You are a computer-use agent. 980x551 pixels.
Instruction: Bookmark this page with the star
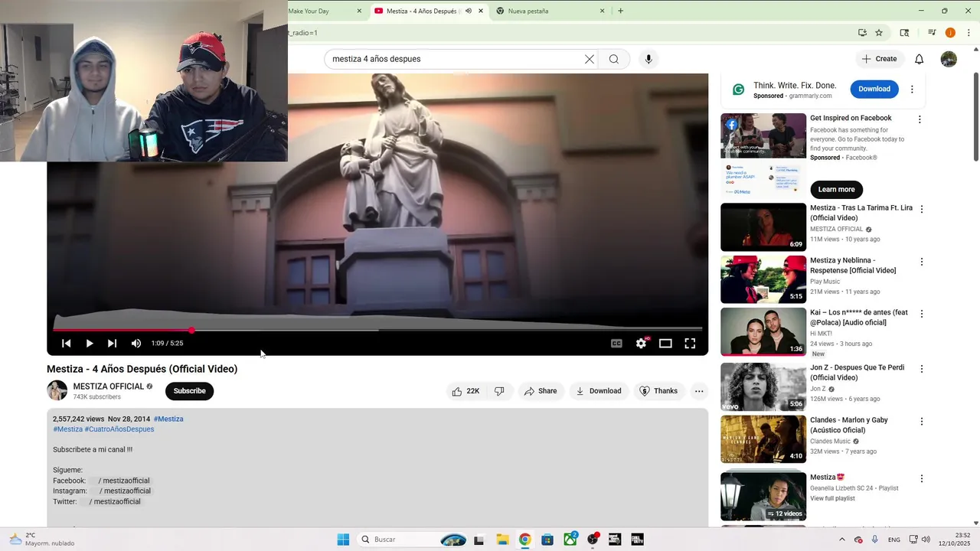tap(879, 33)
